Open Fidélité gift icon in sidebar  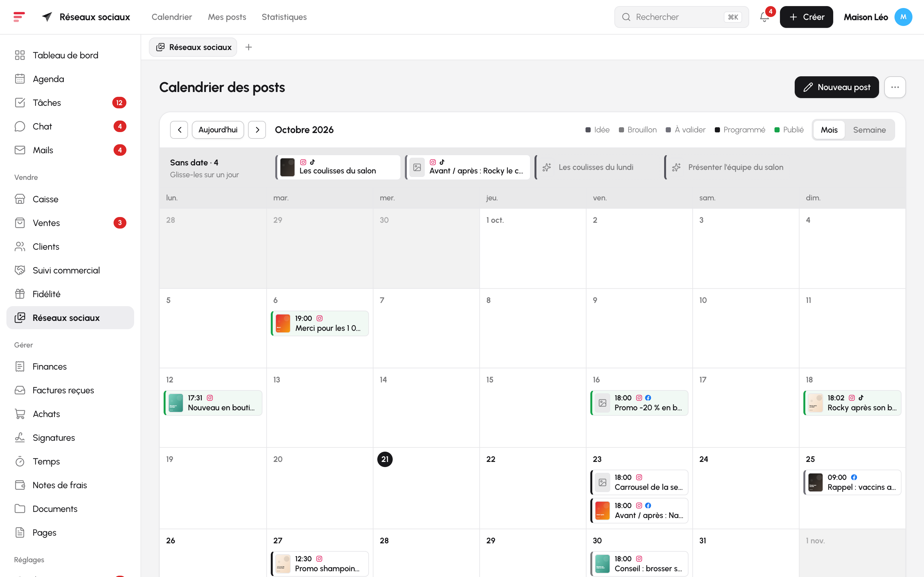[20, 294]
